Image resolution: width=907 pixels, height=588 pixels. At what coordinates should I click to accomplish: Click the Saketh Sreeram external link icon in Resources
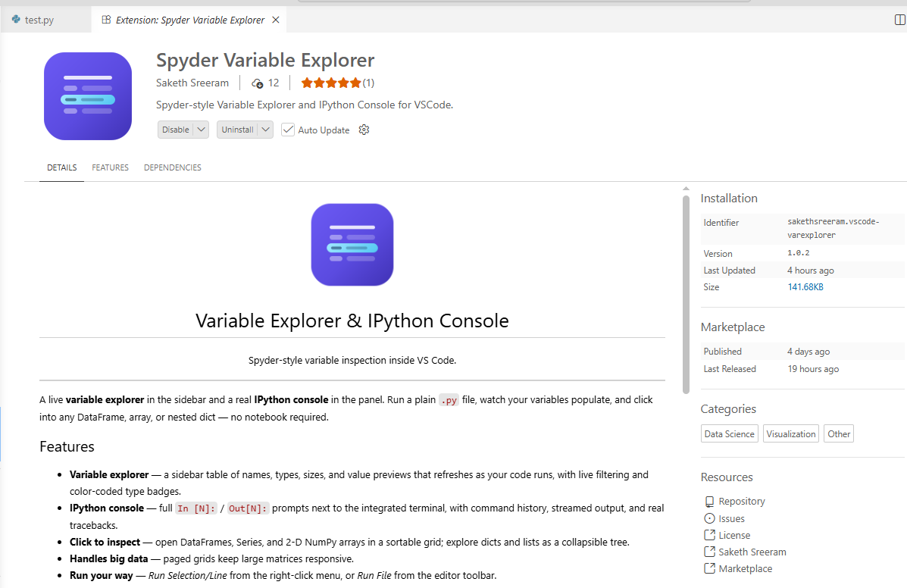tap(709, 552)
